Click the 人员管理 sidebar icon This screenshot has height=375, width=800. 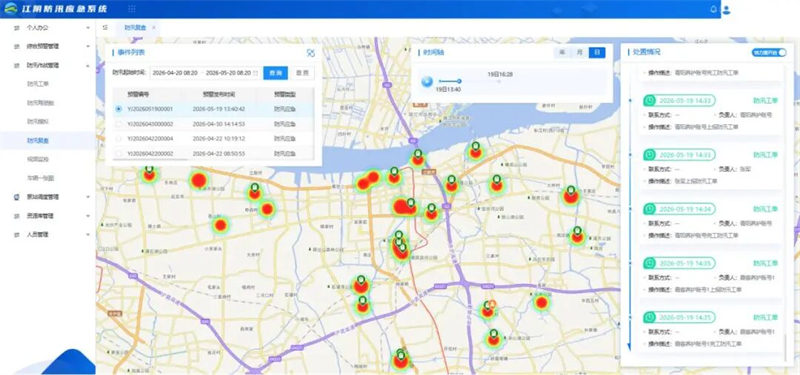[x=16, y=235]
